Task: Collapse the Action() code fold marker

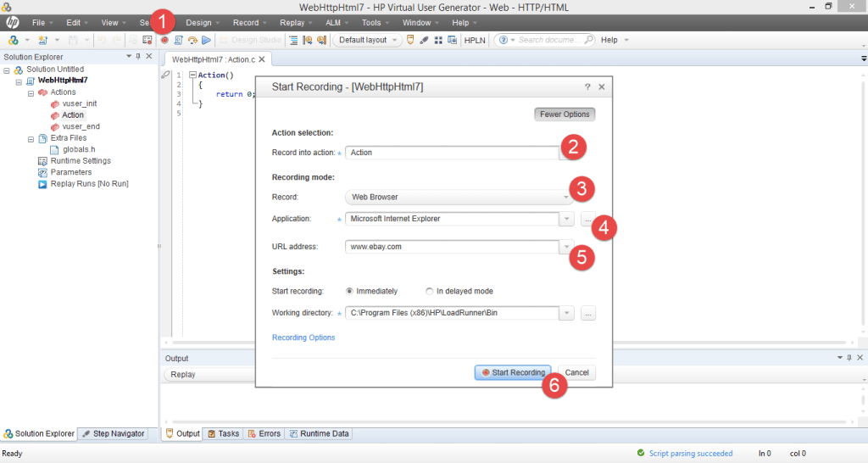Action: (x=192, y=75)
